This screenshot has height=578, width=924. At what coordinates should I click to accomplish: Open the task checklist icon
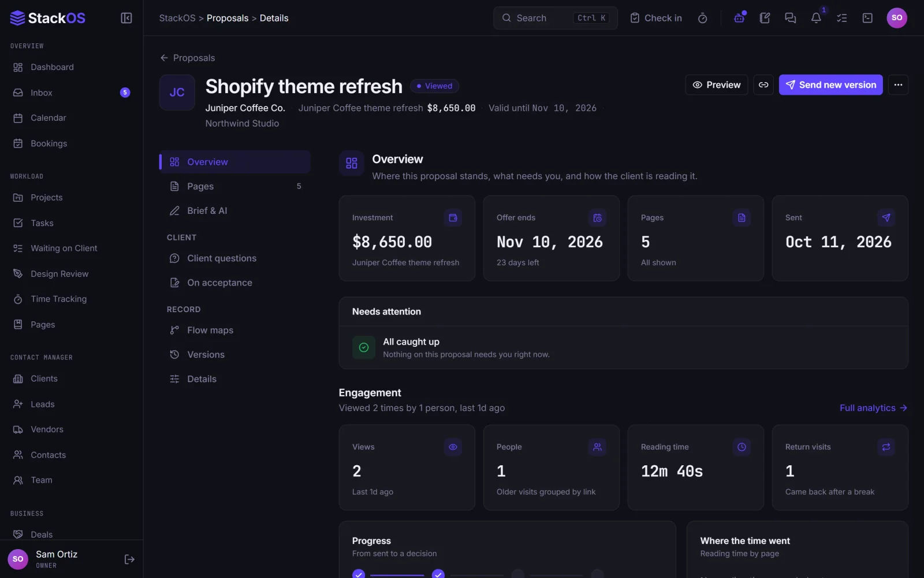click(x=841, y=18)
